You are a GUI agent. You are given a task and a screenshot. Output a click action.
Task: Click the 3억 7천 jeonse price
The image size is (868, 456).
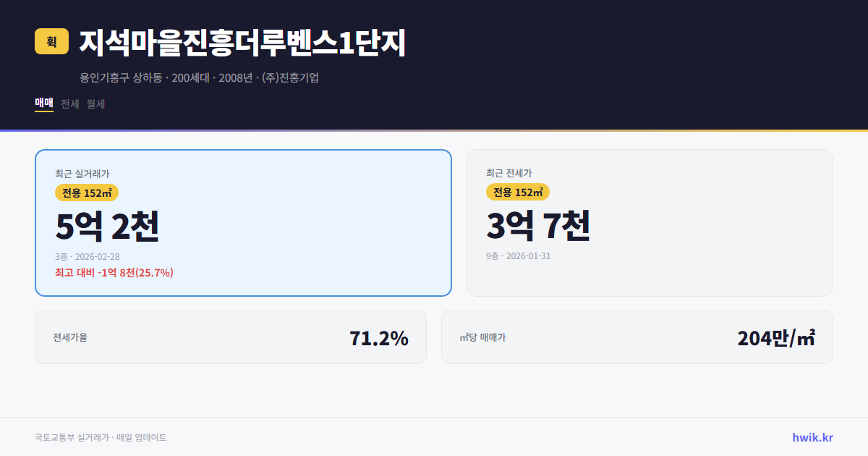[x=539, y=225]
